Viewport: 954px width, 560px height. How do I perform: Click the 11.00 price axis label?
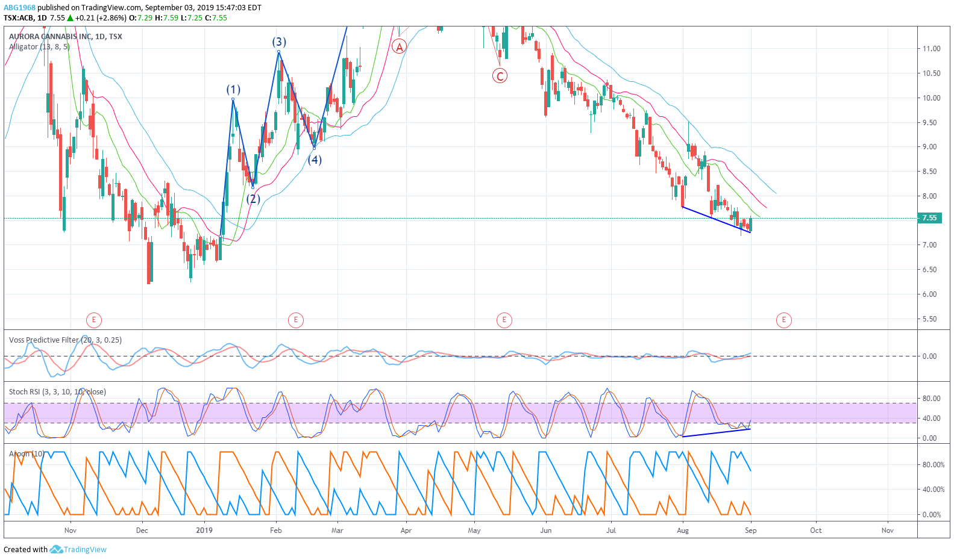(x=931, y=49)
